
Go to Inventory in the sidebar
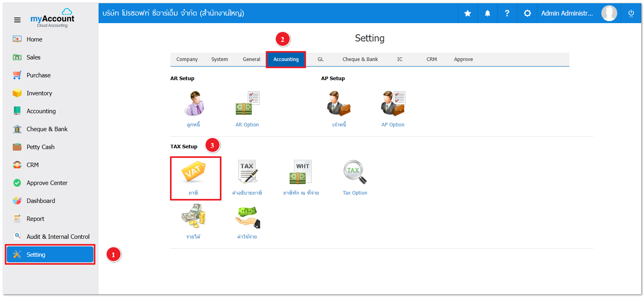tap(39, 93)
